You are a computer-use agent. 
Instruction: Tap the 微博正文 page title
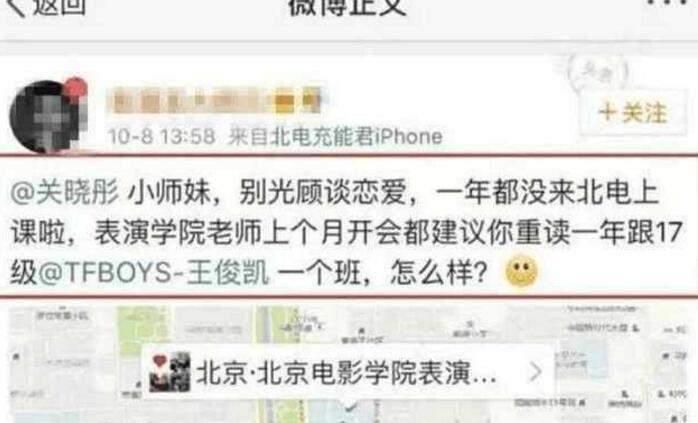pyautogui.click(x=347, y=6)
